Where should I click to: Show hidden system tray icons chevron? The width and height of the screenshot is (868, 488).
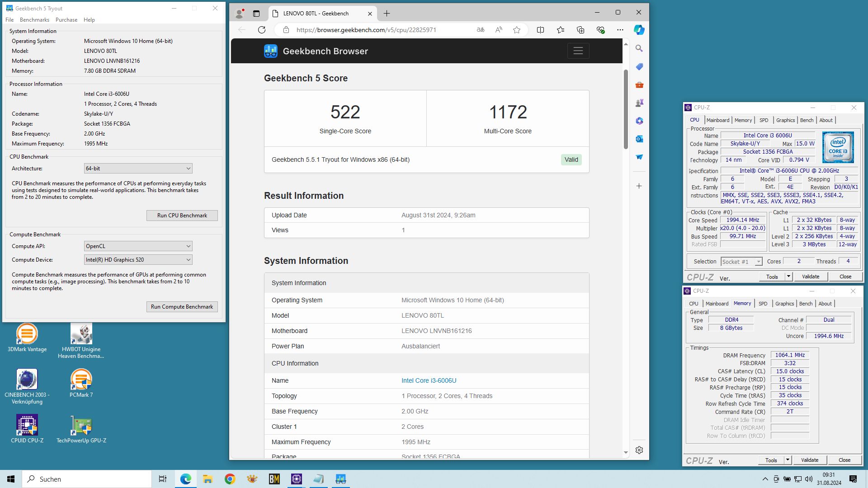click(765, 479)
